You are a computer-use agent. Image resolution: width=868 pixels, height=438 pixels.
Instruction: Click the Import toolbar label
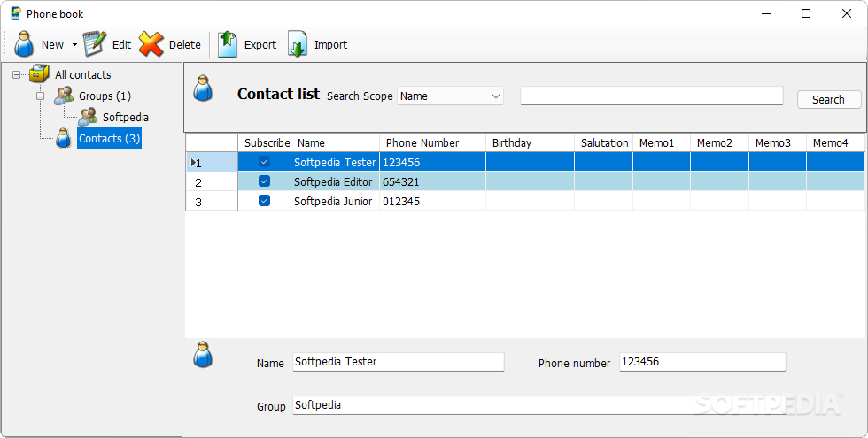[330, 45]
